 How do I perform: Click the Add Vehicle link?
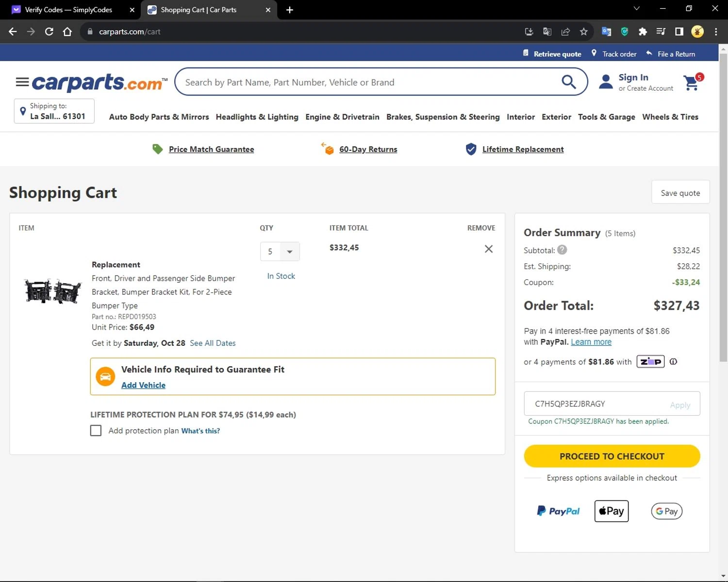[143, 385]
